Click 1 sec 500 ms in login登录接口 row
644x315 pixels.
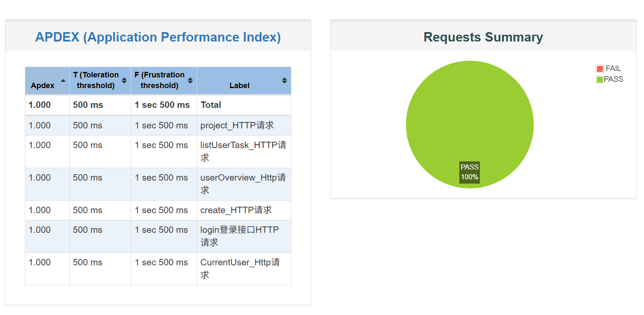pyautogui.click(x=161, y=230)
